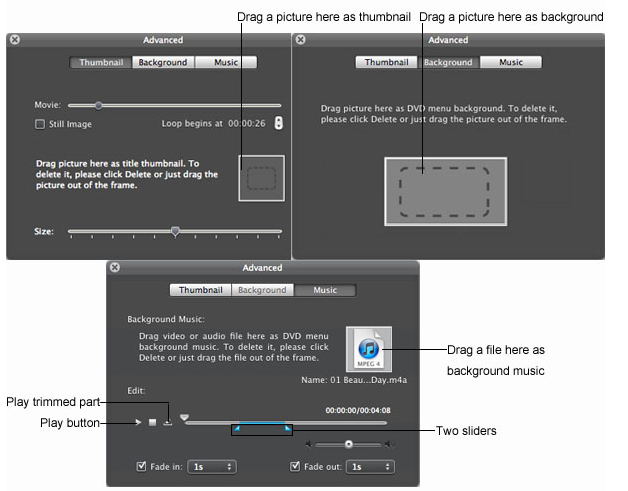Screen dimensions: 628x491
Task: Toggle the Fade out checkbox
Action: (x=295, y=466)
